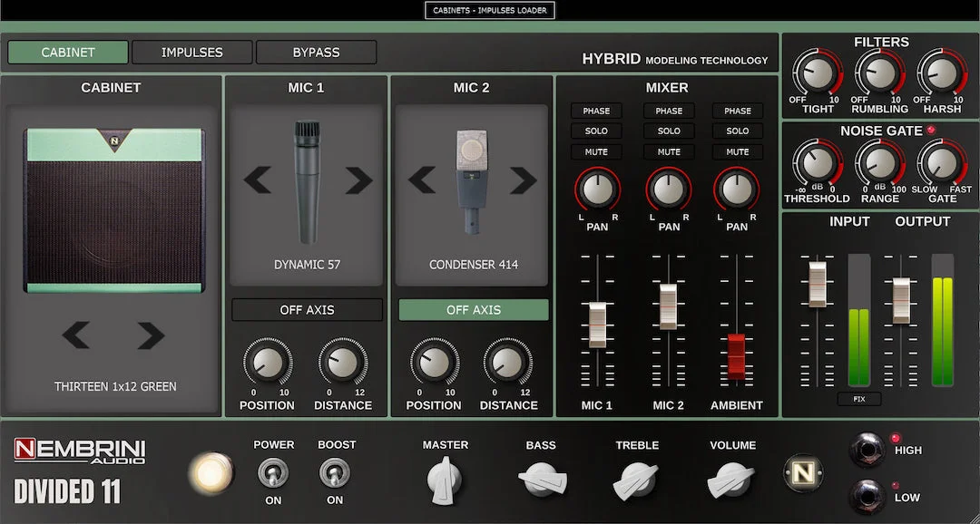
Task: Toggle PHASE on MIC 2 mixer channel
Action: coord(669,112)
